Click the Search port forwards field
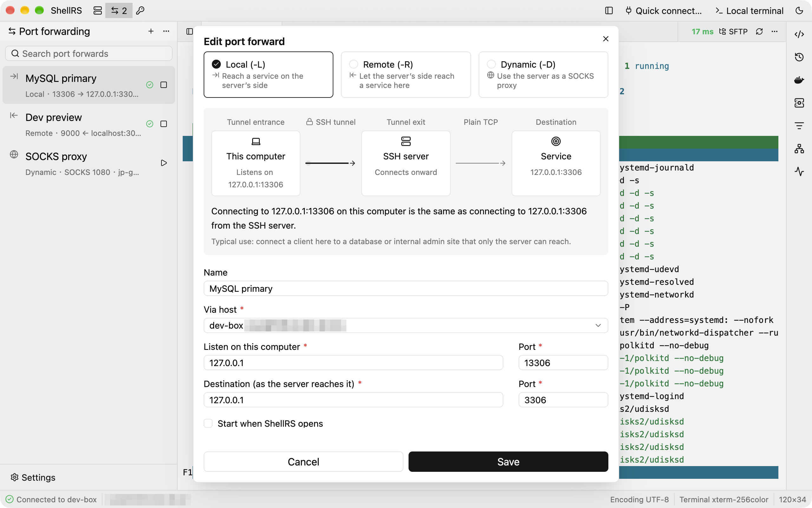The height and width of the screenshot is (508, 812). point(88,53)
